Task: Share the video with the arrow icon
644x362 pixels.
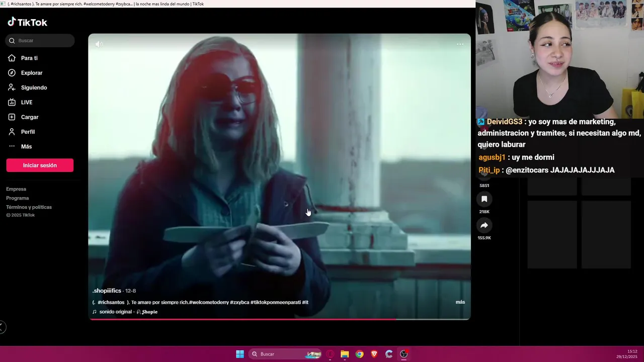Action: [484, 225]
